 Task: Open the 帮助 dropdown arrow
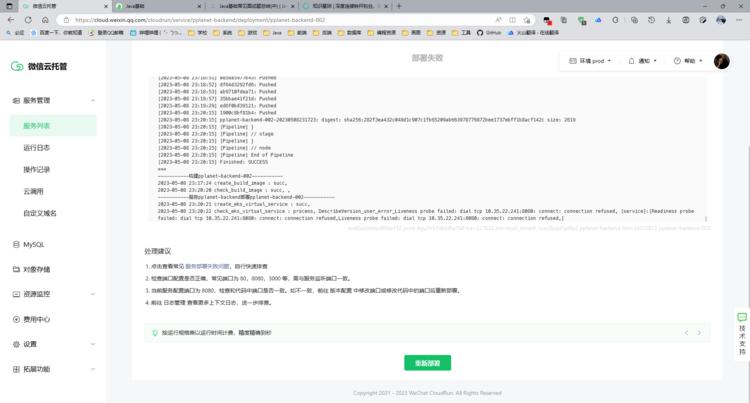701,61
